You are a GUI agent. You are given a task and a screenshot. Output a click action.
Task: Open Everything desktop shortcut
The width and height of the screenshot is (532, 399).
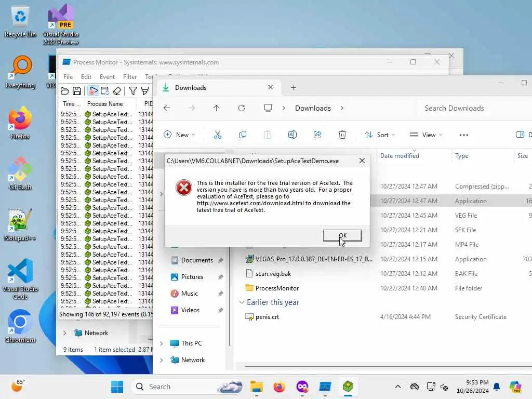tap(20, 72)
